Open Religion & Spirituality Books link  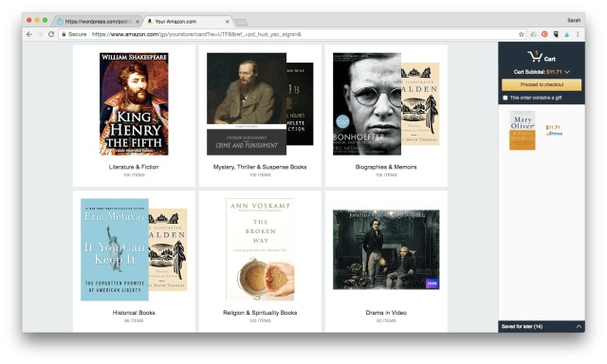(x=260, y=313)
